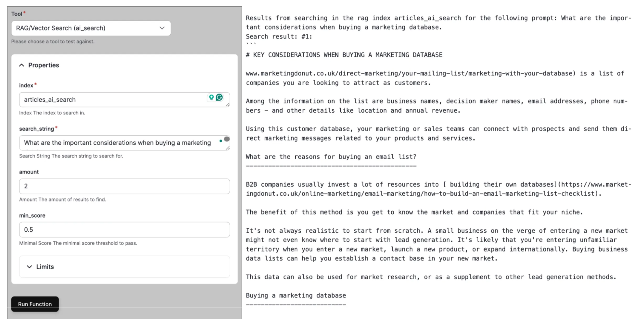The image size is (644, 319).
Task: Focus the index input field
Action: click(106, 99)
